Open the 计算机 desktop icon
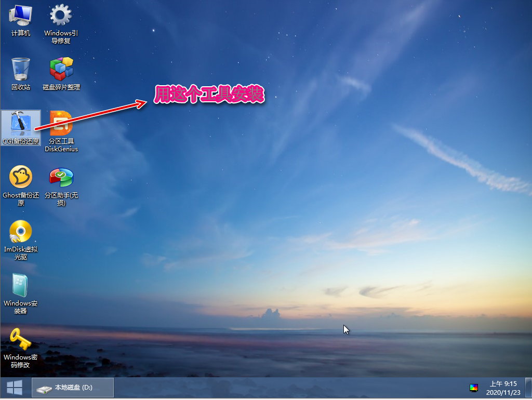 (x=21, y=16)
